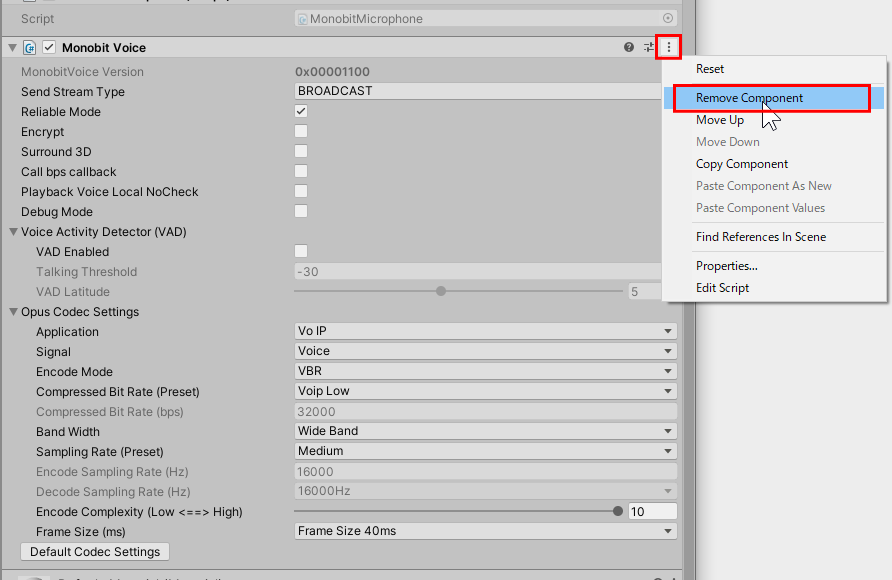Open the Band Width dropdown
The height and width of the screenshot is (580, 892).
[x=486, y=431]
